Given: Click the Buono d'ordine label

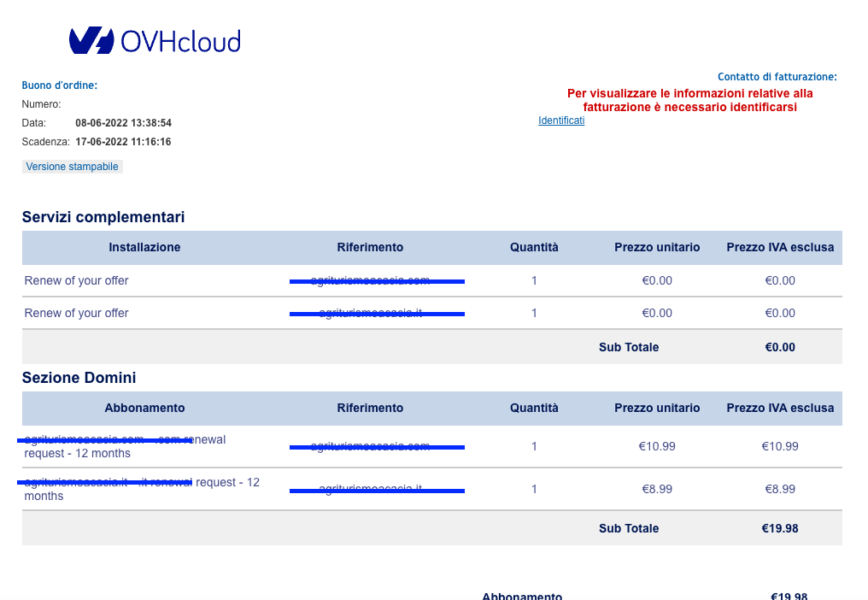Looking at the screenshot, I should coord(60,85).
